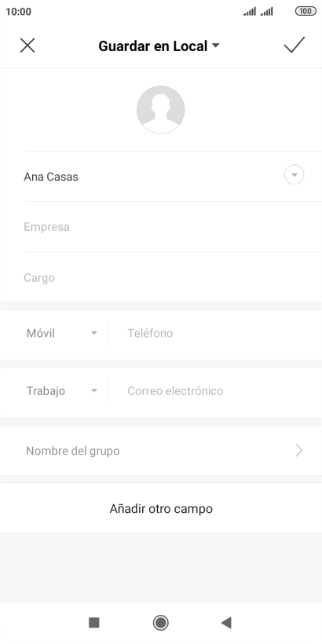Screen dimensions: 322x644
Task: Tap the Android back navigation triangle
Action: tap(226, 623)
